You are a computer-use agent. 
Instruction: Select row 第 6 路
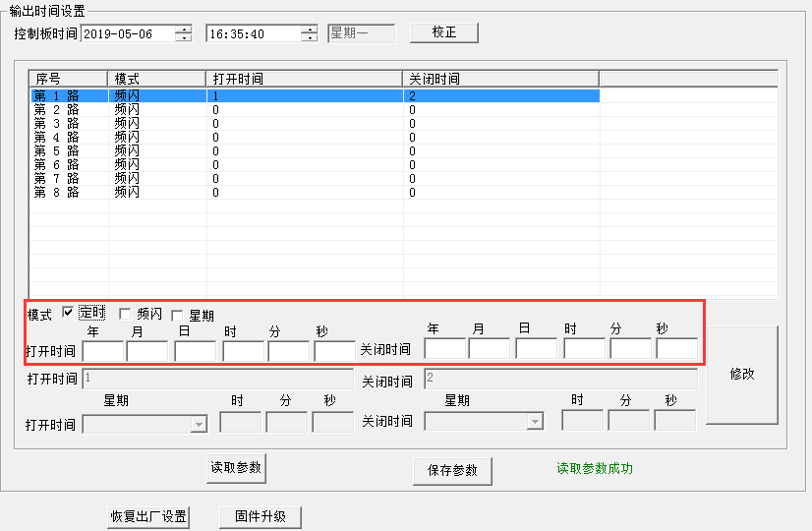pyautogui.click(x=315, y=165)
